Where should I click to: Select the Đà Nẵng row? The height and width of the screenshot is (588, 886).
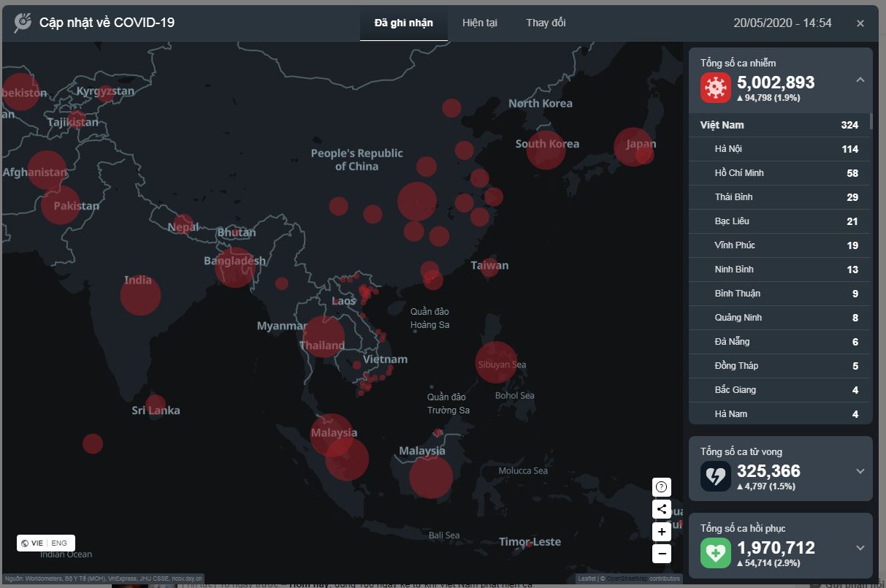pyautogui.click(x=779, y=342)
